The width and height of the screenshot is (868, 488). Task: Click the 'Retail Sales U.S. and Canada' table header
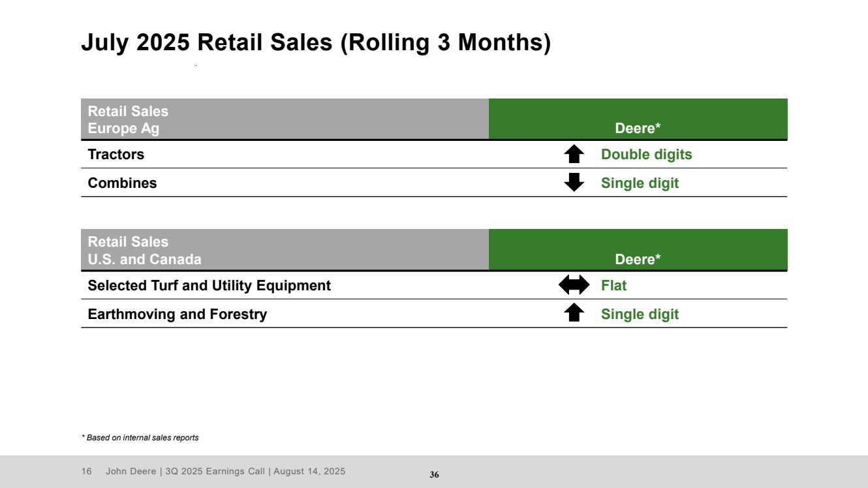285,250
